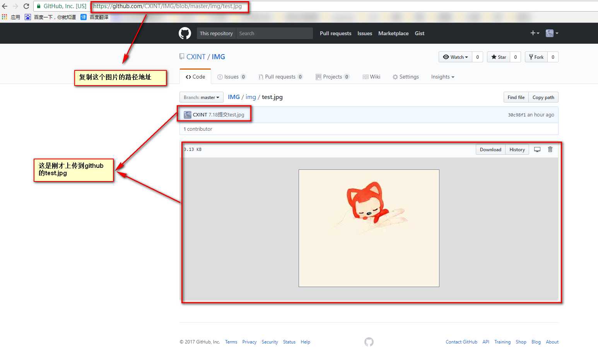The width and height of the screenshot is (598, 364).
Task: Open footer Terms link
Action: 231,342
